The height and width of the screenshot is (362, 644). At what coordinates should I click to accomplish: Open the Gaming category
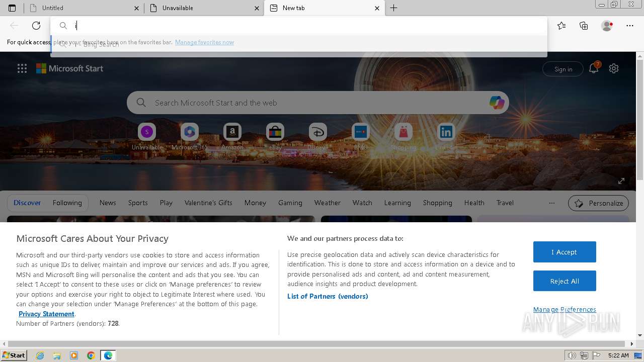(290, 203)
